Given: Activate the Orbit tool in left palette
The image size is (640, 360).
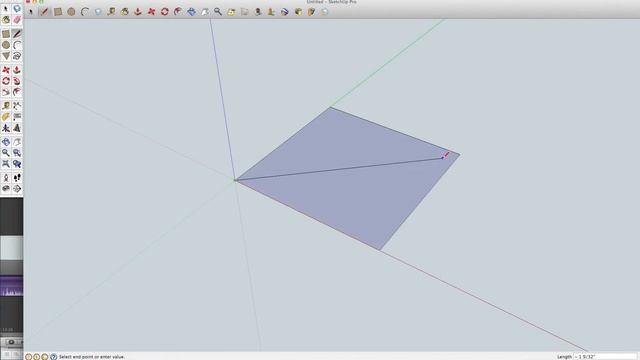Looking at the screenshot, I should coord(6,142).
